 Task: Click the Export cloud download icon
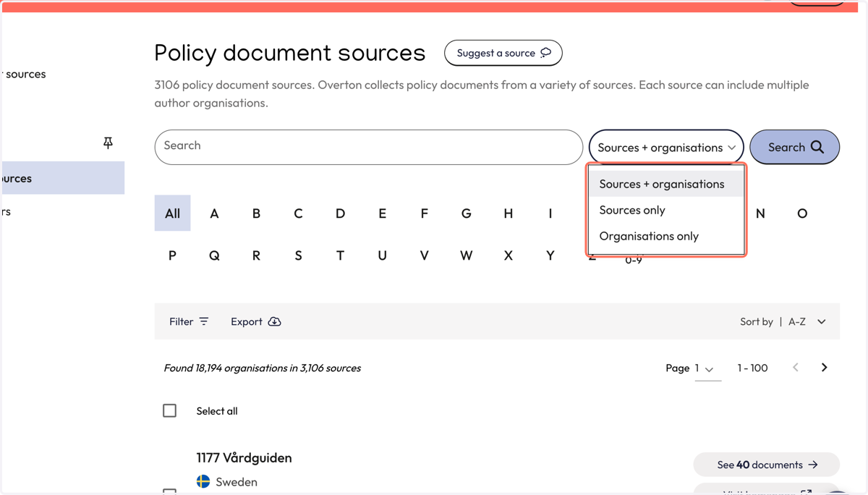click(x=275, y=321)
